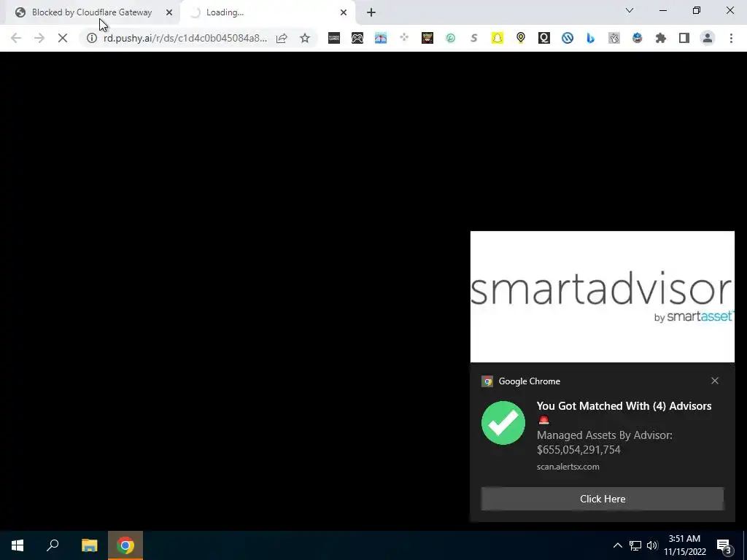The height and width of the screenshot is (560, 747).
Task: Switch to the Blocked by Cloudflare Gateway tab
Action: coord(93,12)
